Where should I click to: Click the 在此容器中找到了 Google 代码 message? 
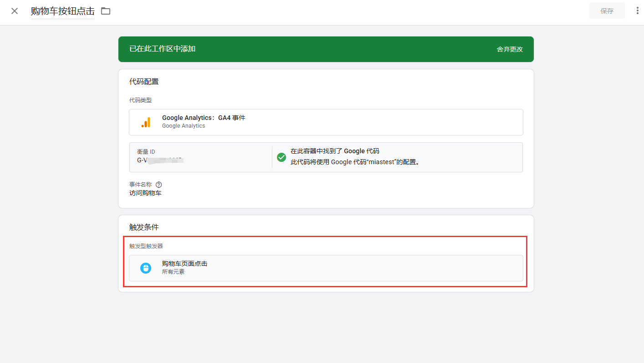pos(335,151)
